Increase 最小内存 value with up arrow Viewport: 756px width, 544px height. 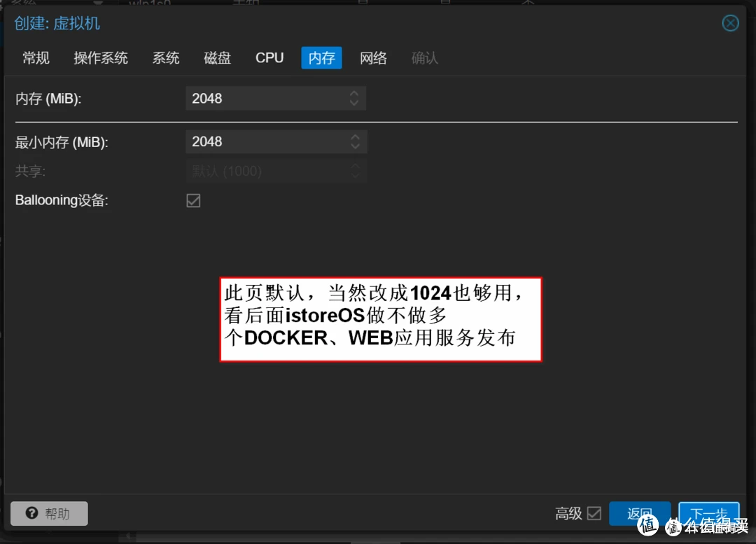point(356,137)
